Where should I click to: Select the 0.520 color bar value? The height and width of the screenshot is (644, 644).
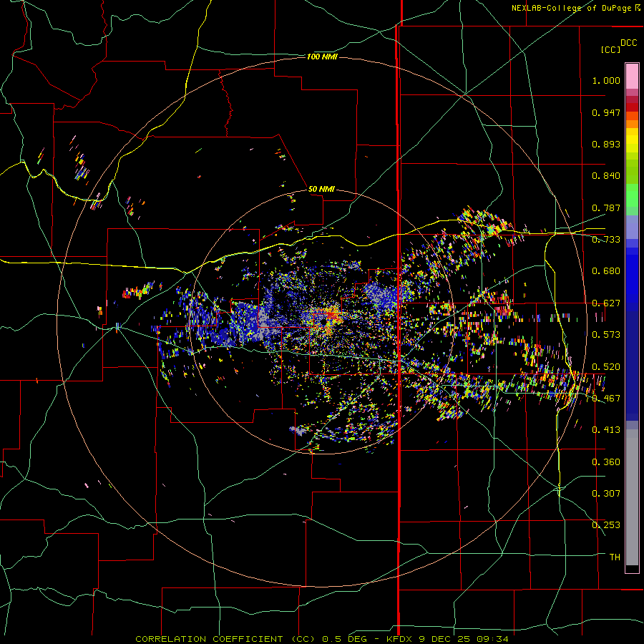[x=606, y=367]
